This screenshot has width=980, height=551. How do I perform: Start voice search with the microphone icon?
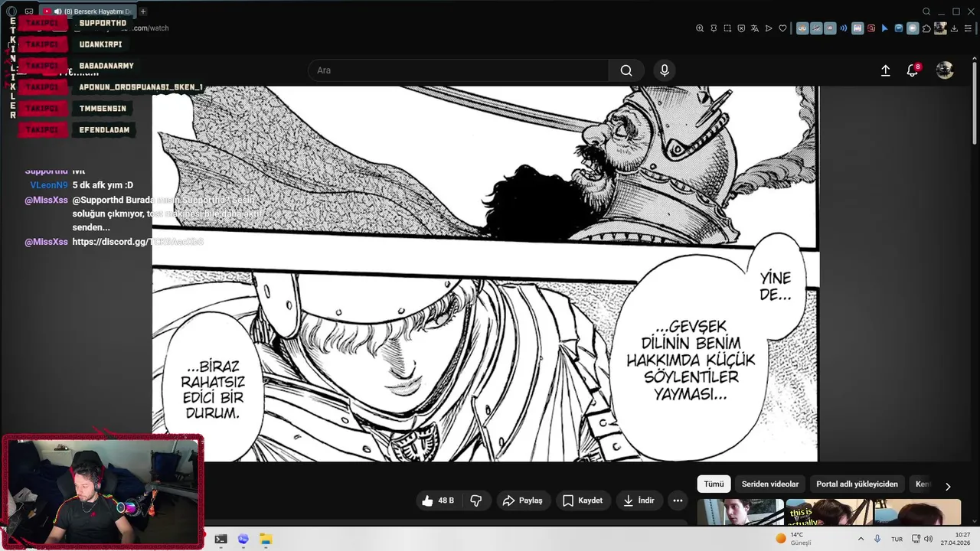pyautogui.click(x=664, y=70)
